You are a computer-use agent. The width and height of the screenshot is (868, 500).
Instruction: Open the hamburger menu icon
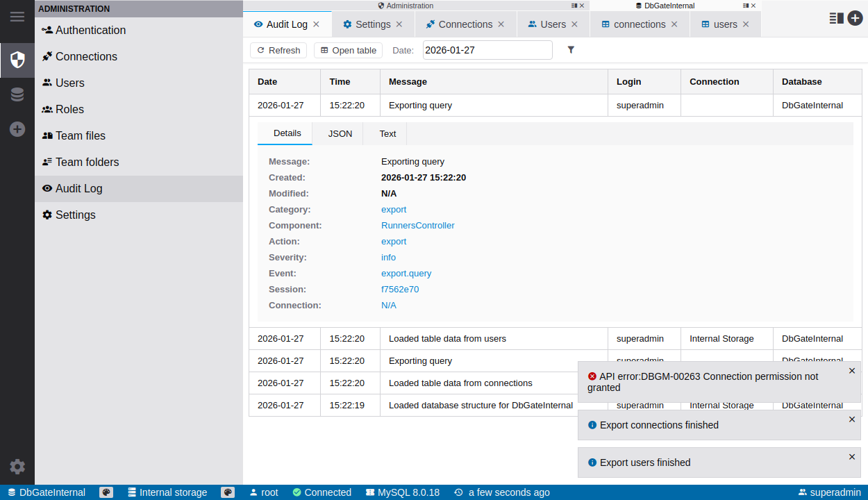point(17,17)
